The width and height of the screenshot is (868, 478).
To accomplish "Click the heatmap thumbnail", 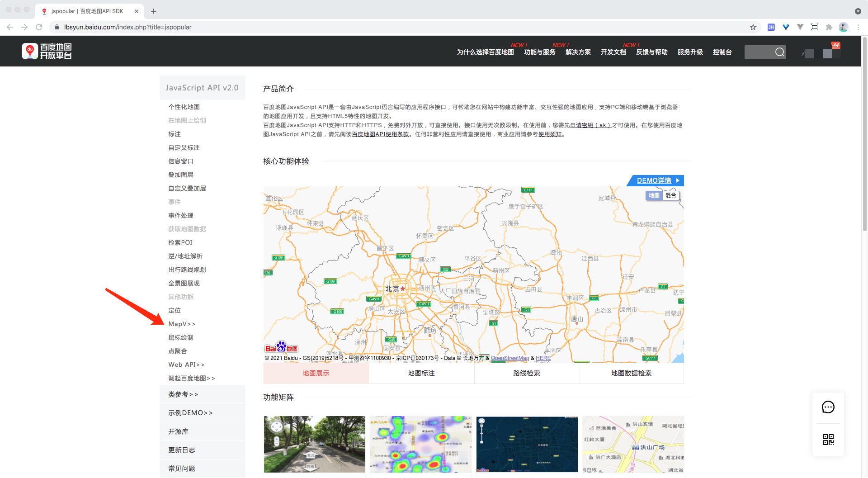I will coord(421,445).
